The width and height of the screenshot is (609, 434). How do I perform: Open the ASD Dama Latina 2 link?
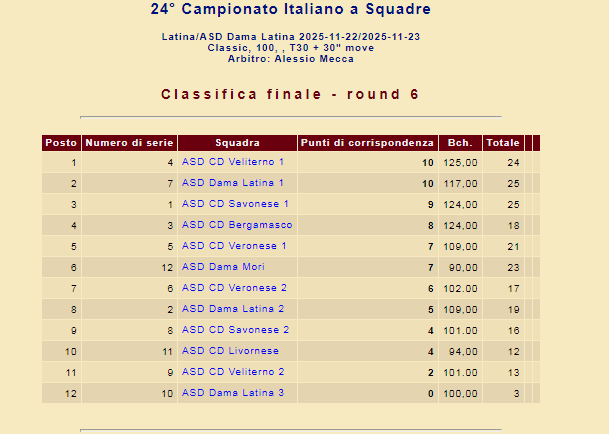point(232,309)
